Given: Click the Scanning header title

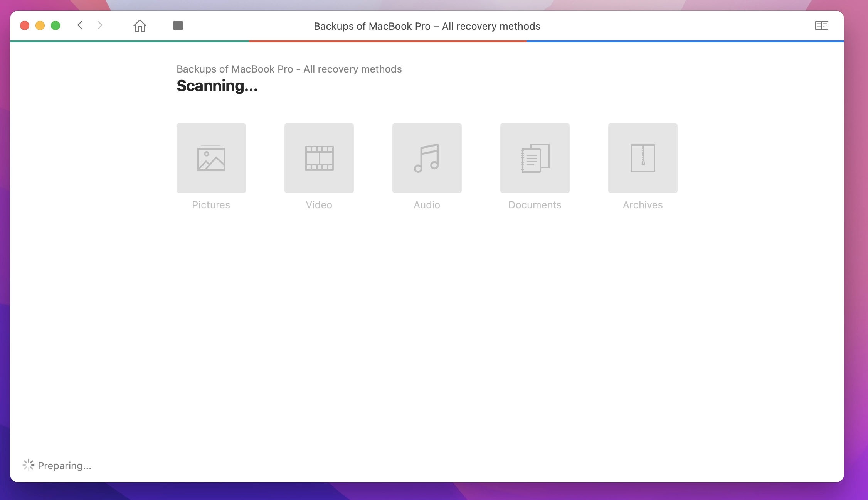Looking at the screenshot, I should click(217, 86).
